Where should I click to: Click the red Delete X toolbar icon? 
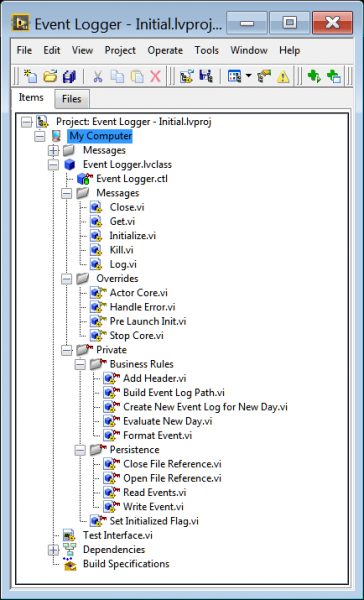pos(155,76)
